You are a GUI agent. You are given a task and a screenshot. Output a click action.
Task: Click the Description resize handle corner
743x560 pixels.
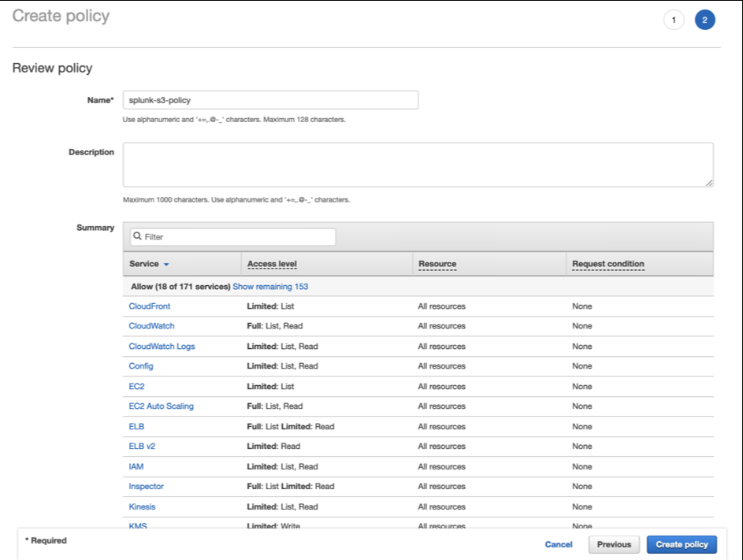point(709,183)
